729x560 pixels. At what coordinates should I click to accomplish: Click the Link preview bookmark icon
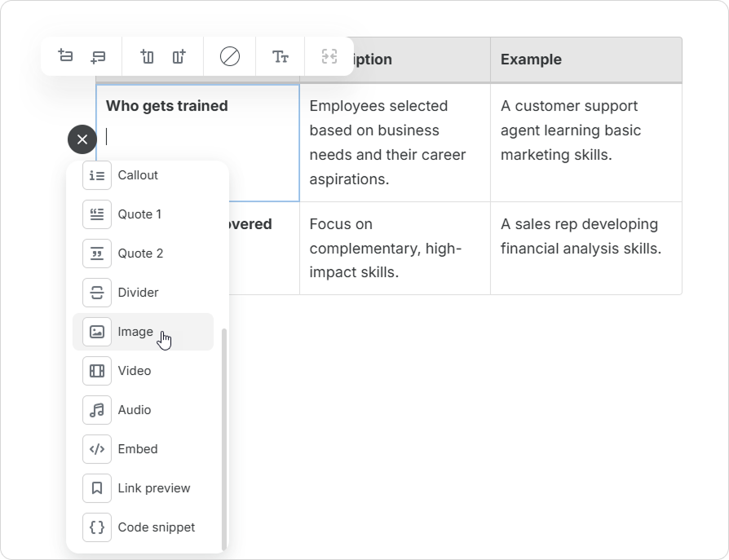[x=97, y=488]
